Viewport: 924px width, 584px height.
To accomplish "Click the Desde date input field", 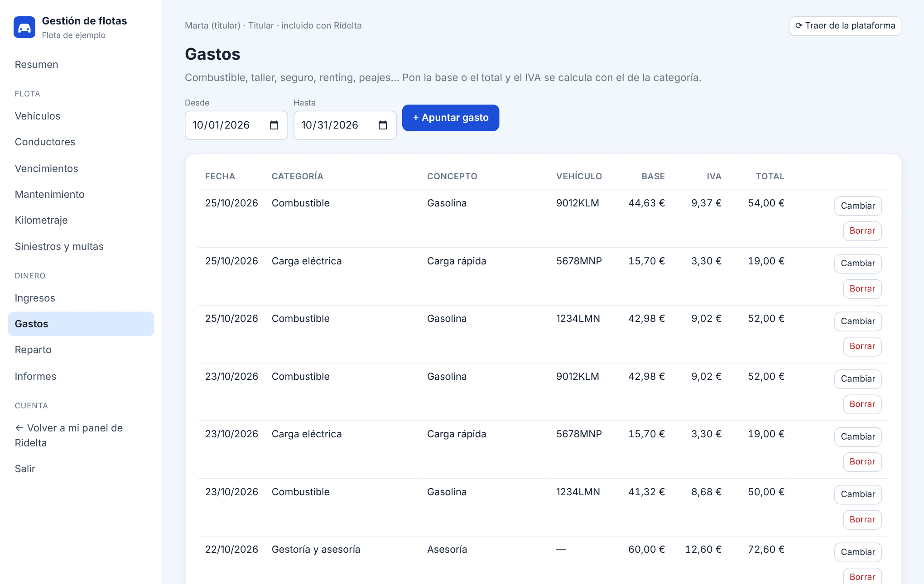I will [236, 125].
